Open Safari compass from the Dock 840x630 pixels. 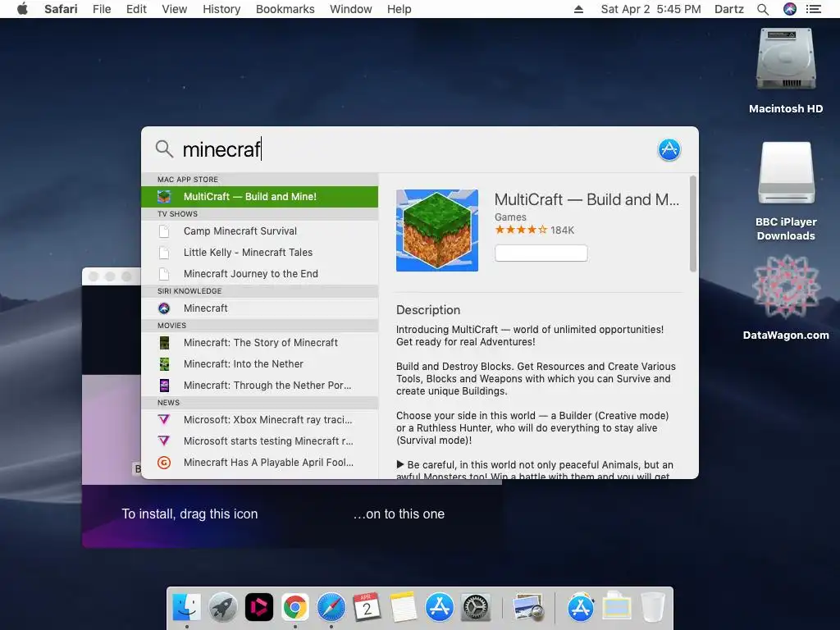pos(331,608)
